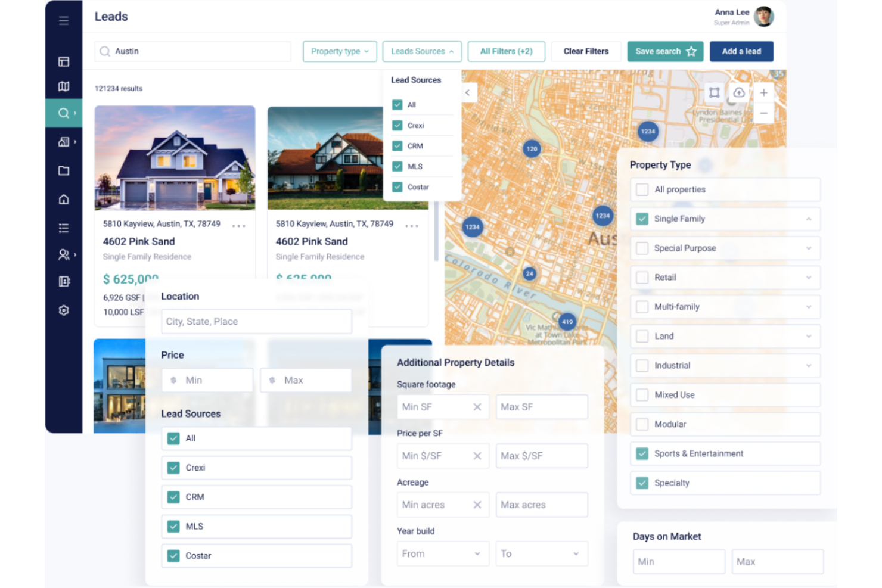
Task: Click the Clear Filters button
Action: pyautogui.click(x=586, y=51)
